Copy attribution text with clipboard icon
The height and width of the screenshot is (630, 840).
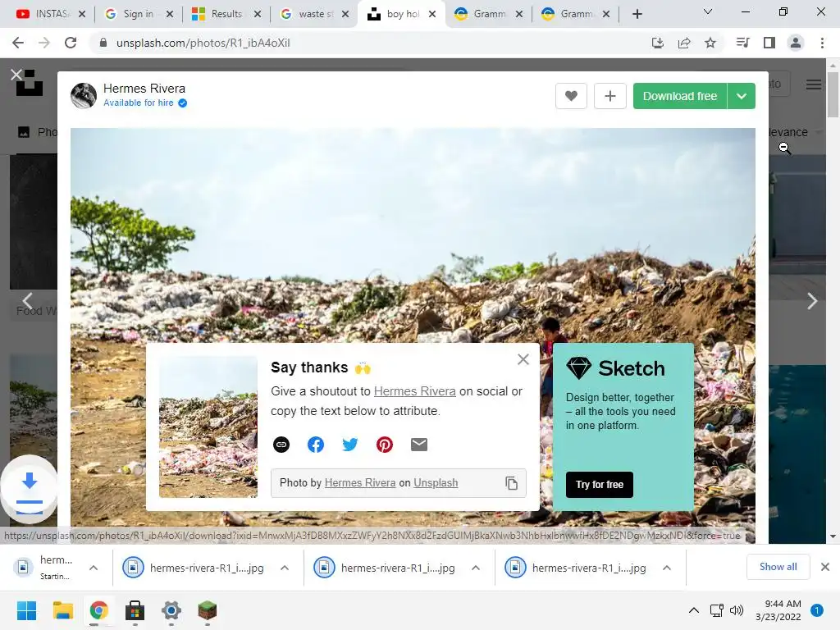click(511, 482)
